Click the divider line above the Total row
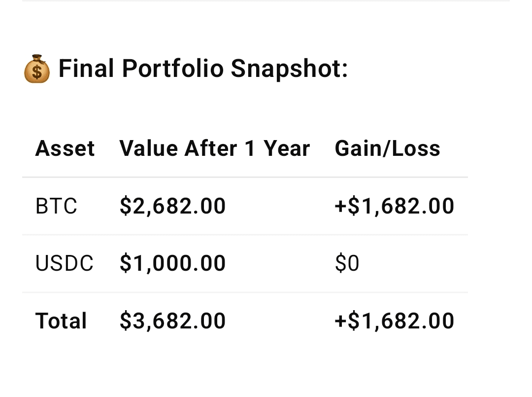This screenshot has height=397, width=532. (x=245, y=292)
